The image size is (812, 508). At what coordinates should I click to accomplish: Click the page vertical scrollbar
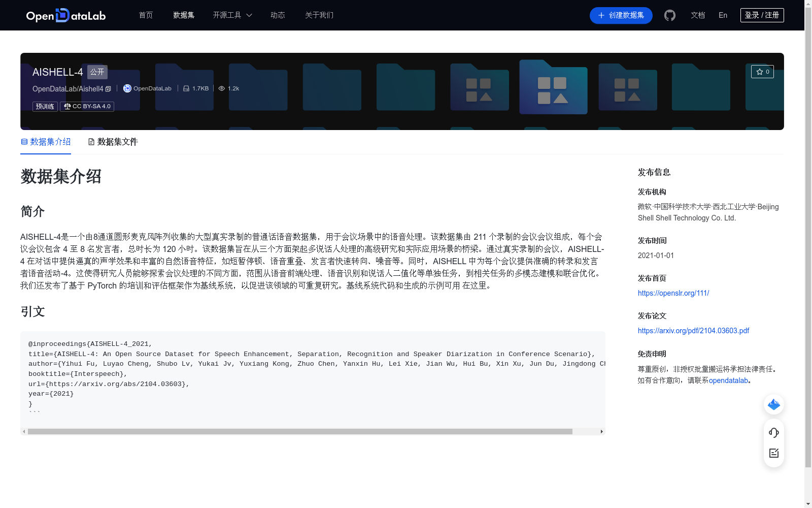click(x=808, y=237)
